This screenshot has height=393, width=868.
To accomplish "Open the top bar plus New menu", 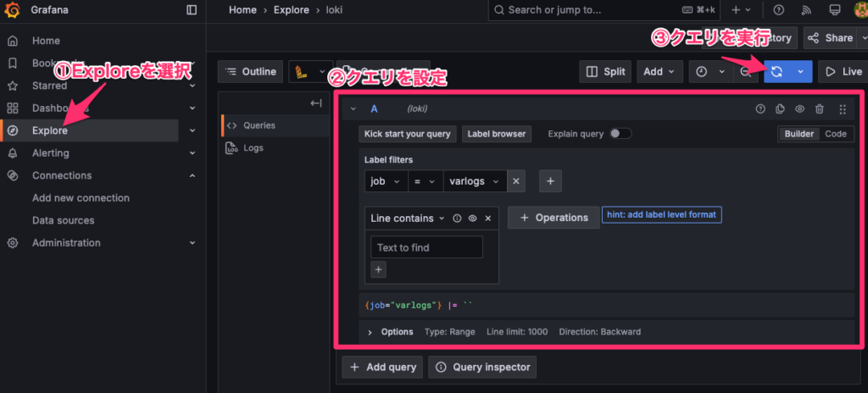I will (x=741, y=10).
